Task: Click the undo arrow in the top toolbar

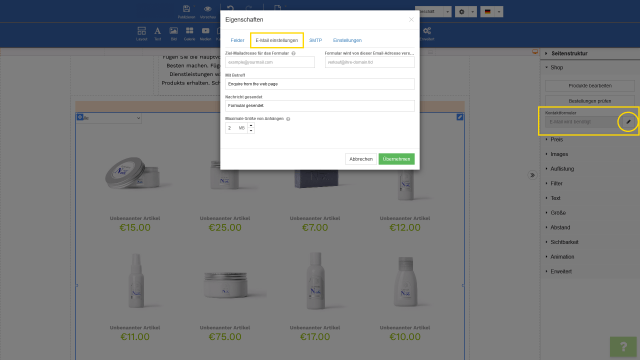Action: pyautogui.click(x=230, y=9)
